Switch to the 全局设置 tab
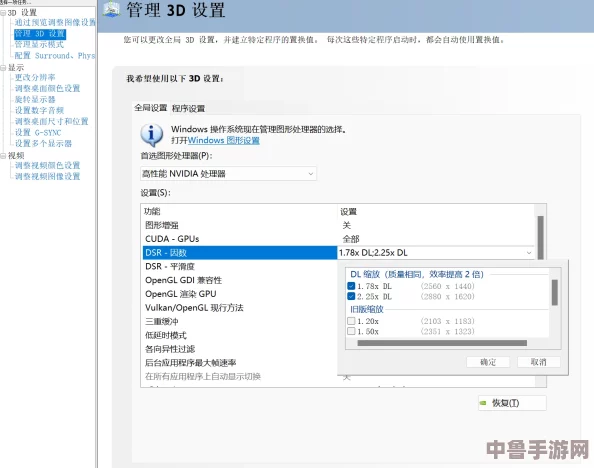 (151, 108)
